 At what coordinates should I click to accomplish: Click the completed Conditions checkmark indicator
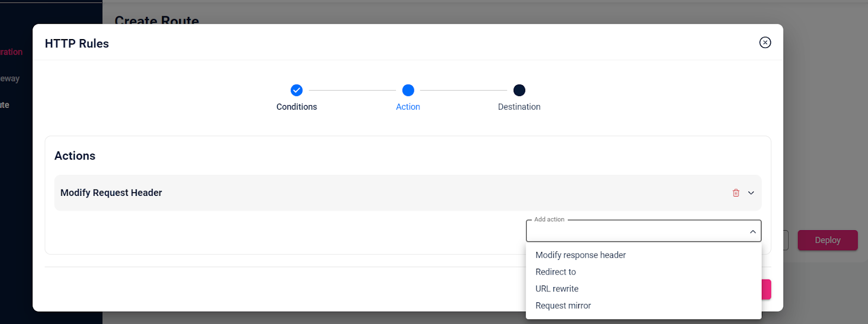click(296, 90)
